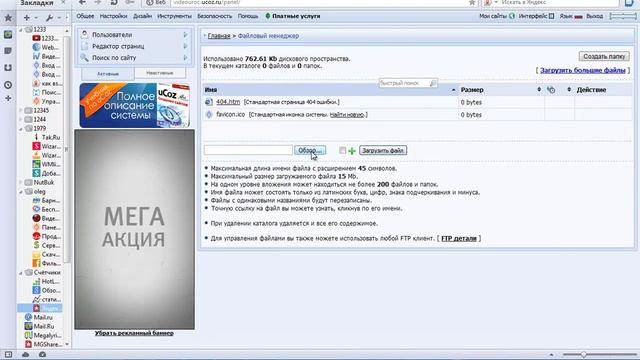Open the Дизайн menu

point(142,16)
